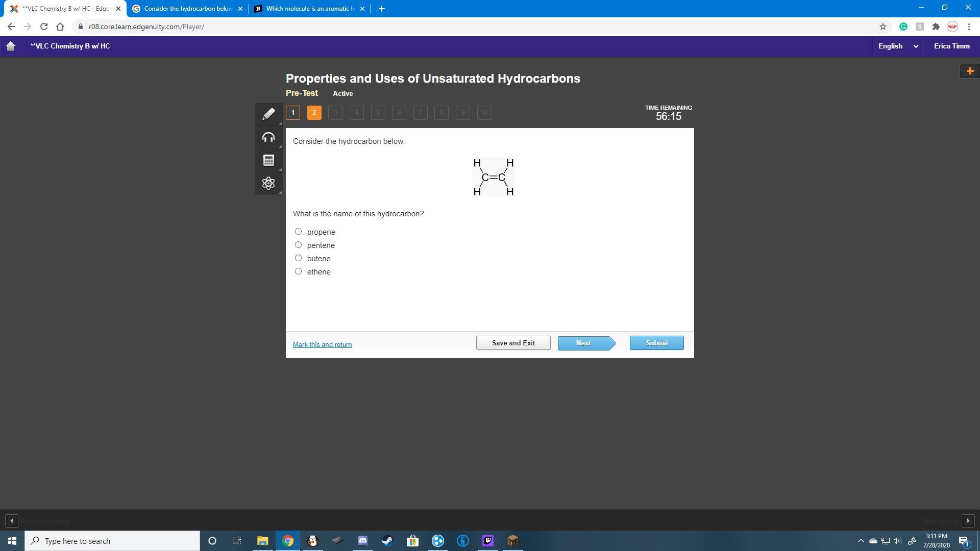Go to question 1
Image resolution: width=980 pixels, height=551 pixels.
click(293, 113)
